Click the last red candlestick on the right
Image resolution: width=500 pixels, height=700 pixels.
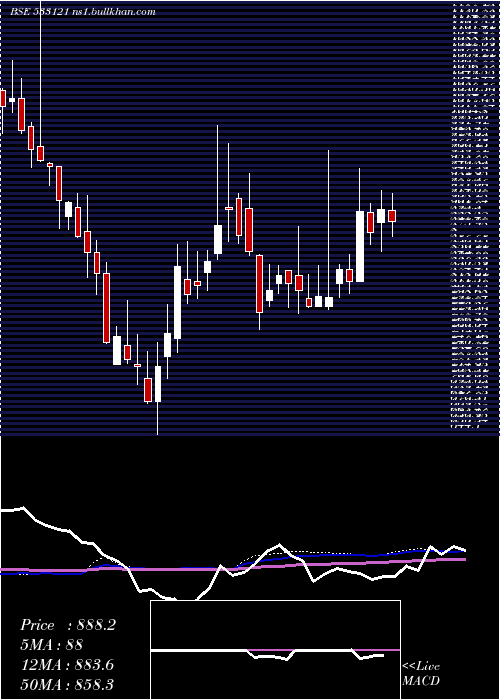click(392, 215)
